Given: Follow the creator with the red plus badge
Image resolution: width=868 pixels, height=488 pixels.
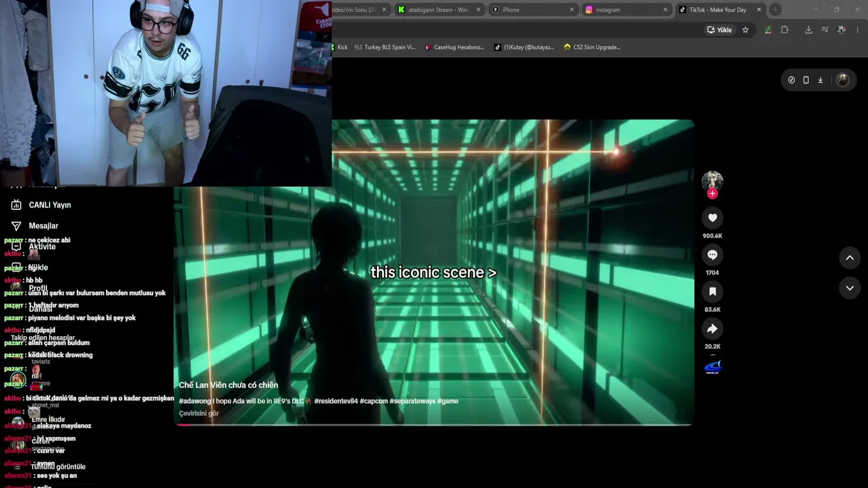Looking at the screenshot, I should 712,194.
